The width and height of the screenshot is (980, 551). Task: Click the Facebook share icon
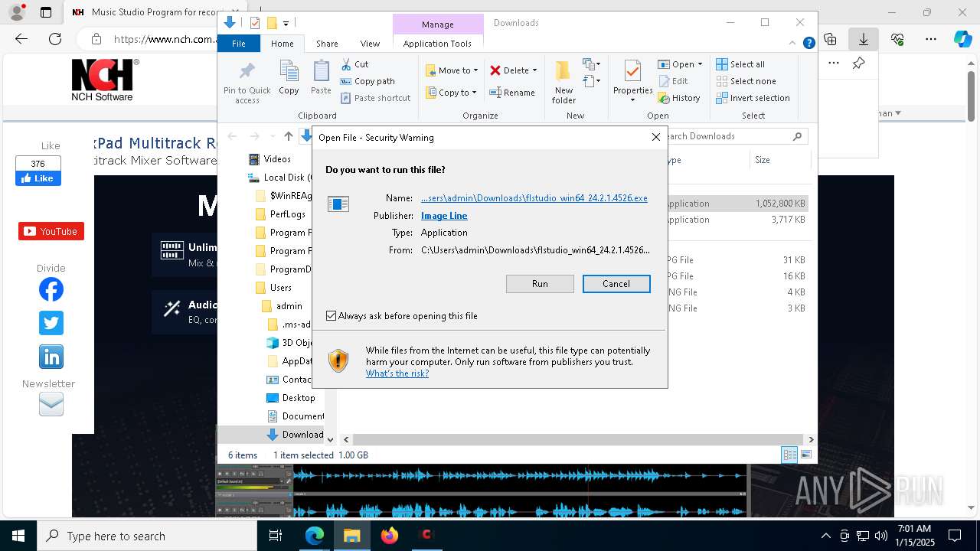51,289
